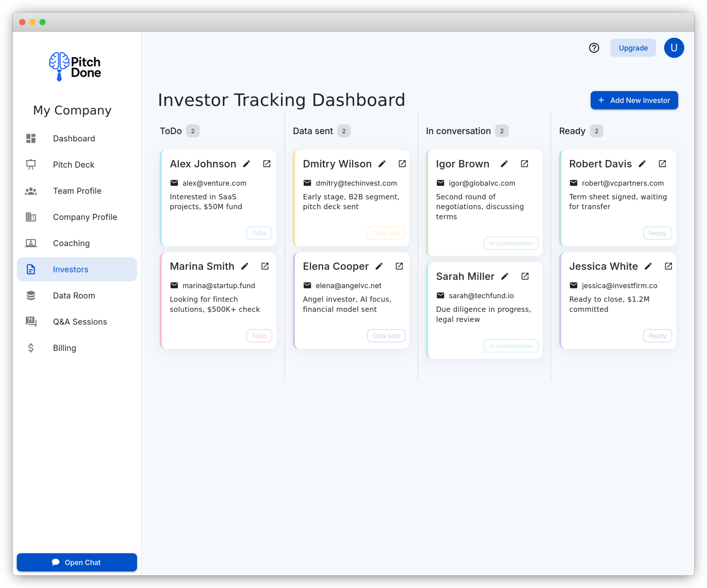Open Alex Johnson in new window icon
This screenshot has height=588, width=707.
pyautogui.click(x=267, y=164)
